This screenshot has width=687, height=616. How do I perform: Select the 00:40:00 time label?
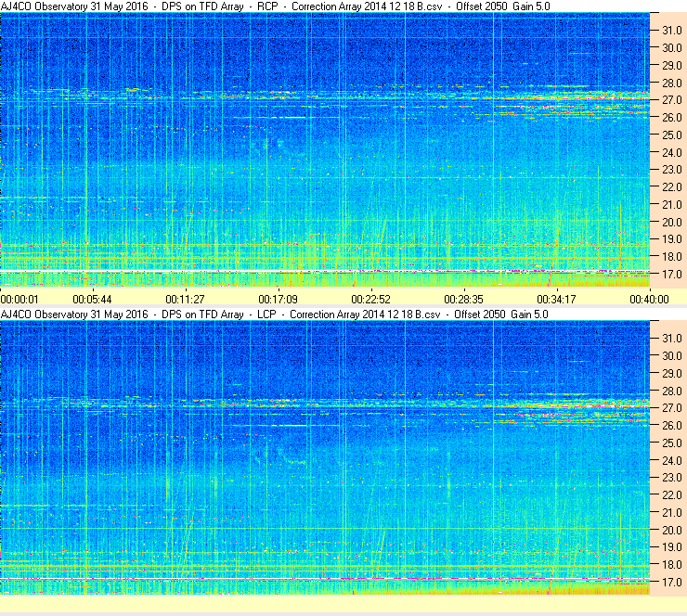point(649,300)
